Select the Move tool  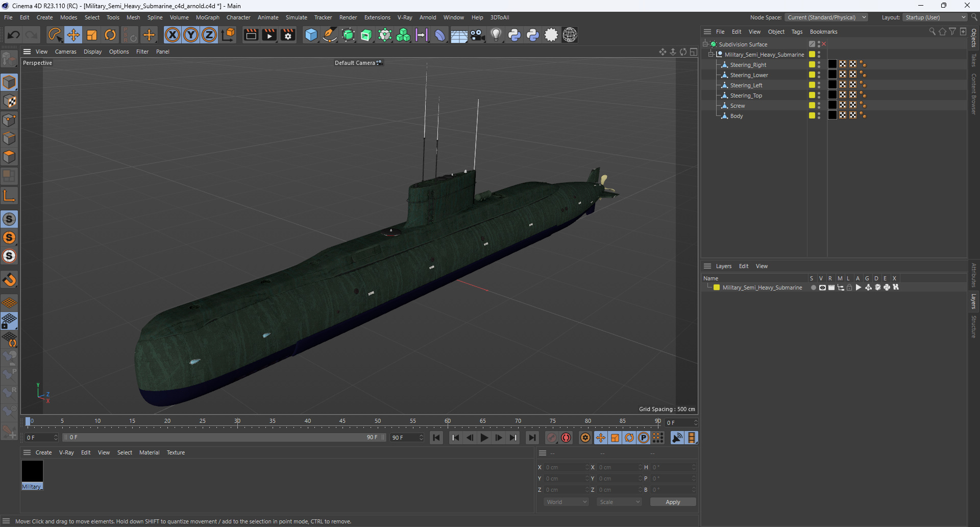pyautogui.click(x=73, y=35)
